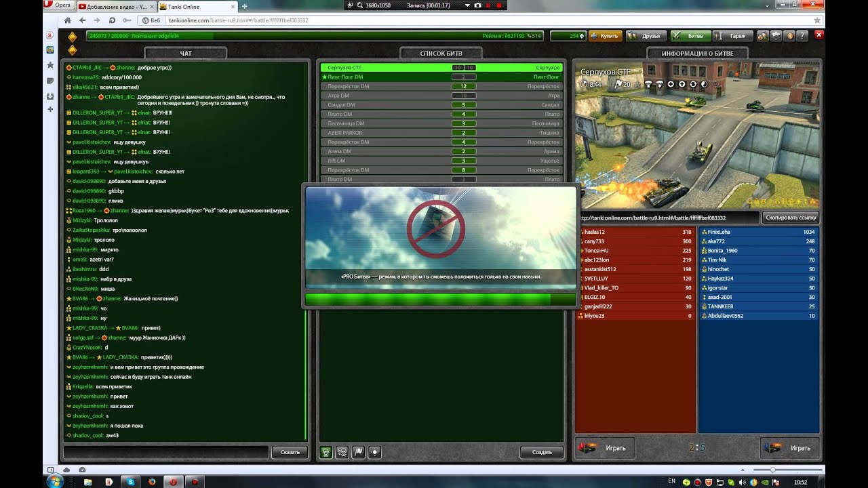Click the Серпухов CTF map preview image
The height and width of the screenshot is (488, 868).
tap(697, 135)
